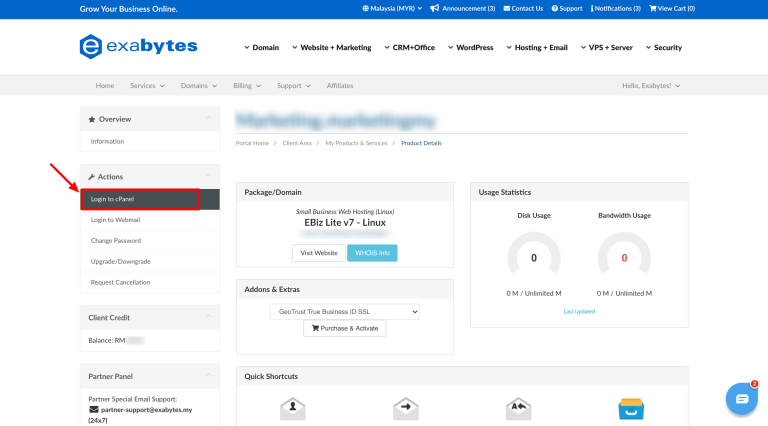Viewport: 768px width, 426px height.
Task: Open Affiliates in the client menu
Action: pyautogui.click(x=340, y=86)
